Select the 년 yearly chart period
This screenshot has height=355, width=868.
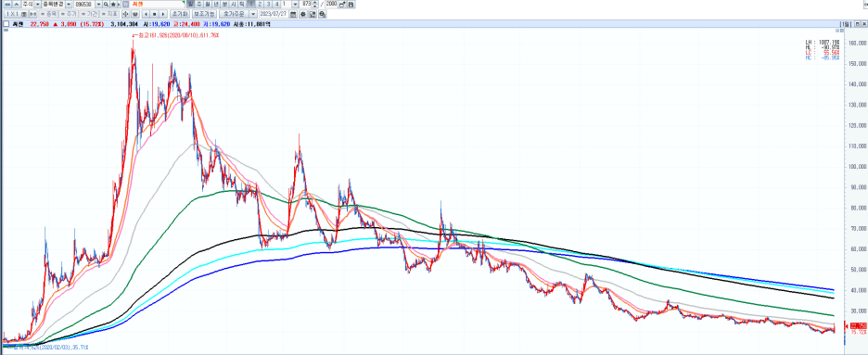(216, 4)
